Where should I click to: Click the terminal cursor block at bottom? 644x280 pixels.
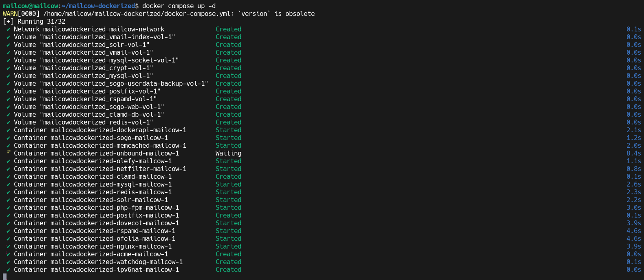[4, 277]
